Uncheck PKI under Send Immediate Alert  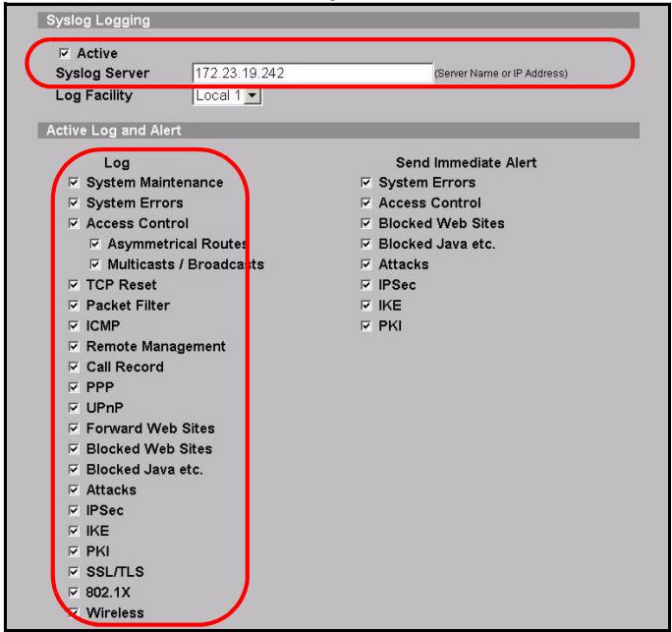click(366, 326)
